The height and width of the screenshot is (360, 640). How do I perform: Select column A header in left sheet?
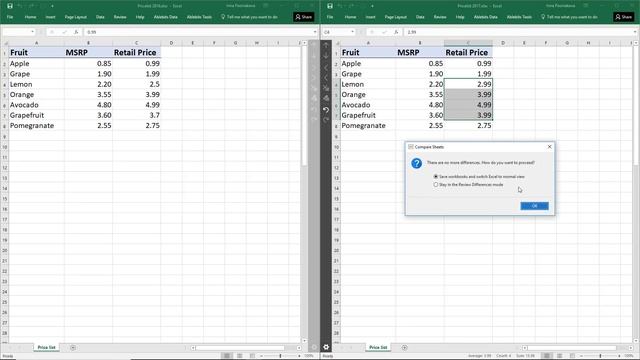pyautogui.click(x=36, y=43)
